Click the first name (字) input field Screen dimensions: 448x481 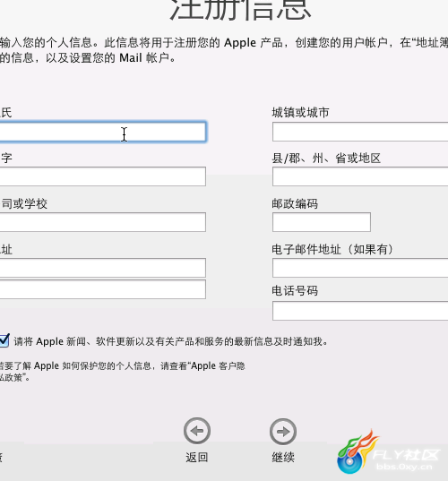coord(103,176)
